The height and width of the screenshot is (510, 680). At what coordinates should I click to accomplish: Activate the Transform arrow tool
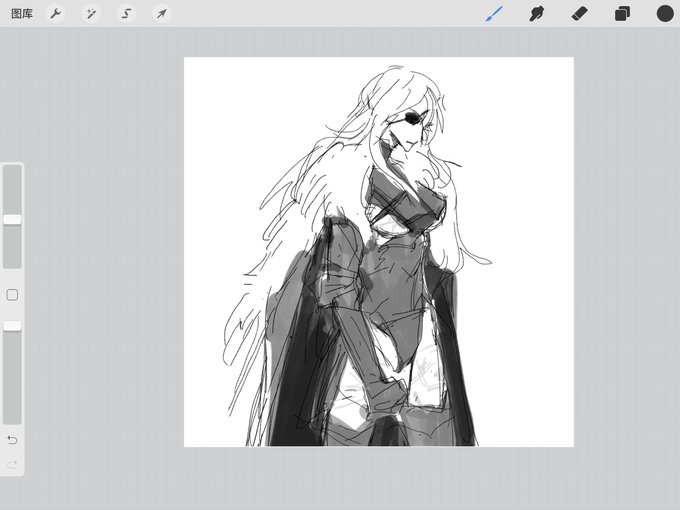pyautogui.click(x=162, y=14)
